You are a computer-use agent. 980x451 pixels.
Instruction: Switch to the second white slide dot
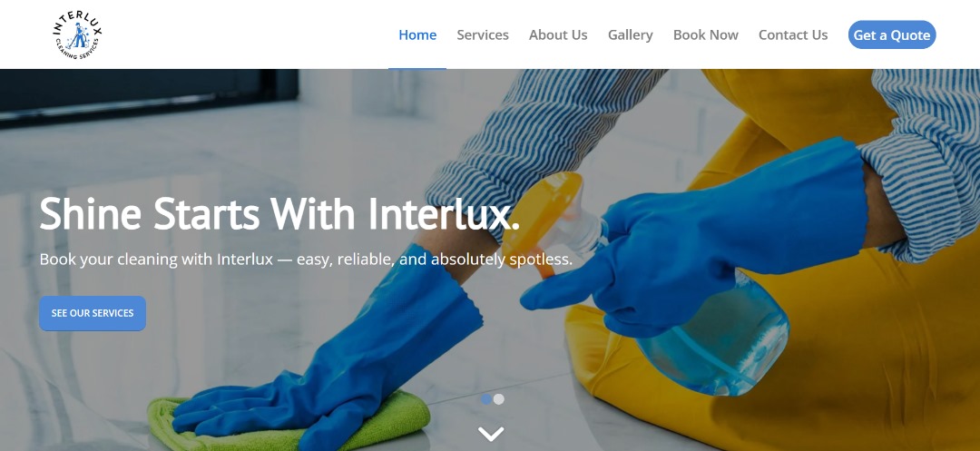(499, 399)
